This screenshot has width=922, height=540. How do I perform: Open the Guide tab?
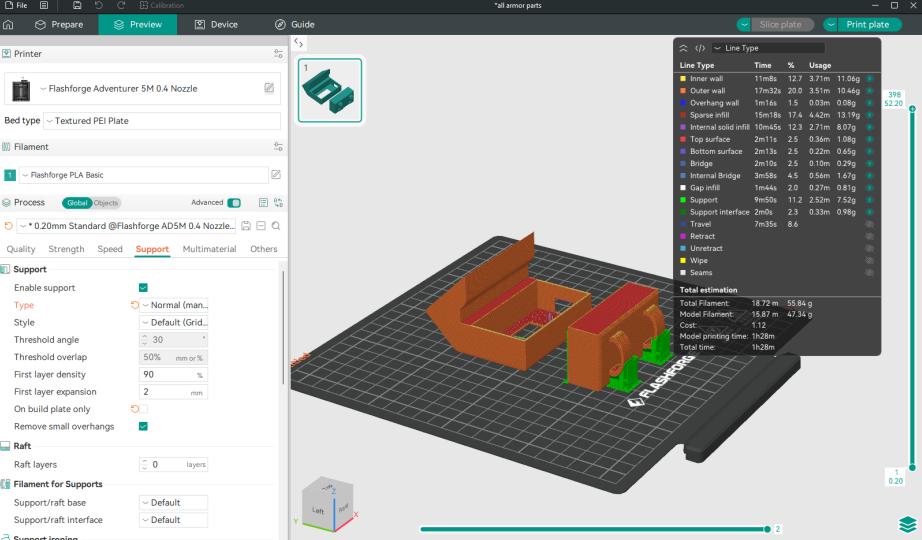point(295,25)
